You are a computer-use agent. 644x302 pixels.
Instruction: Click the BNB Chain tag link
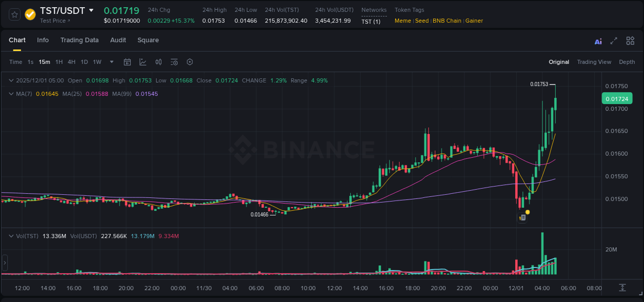point(447,21)
